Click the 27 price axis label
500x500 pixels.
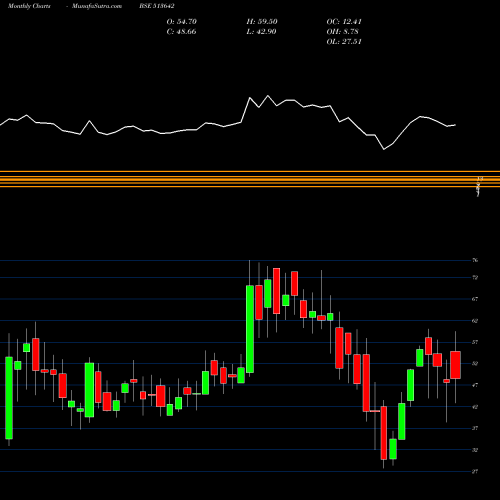pos(475,471)
